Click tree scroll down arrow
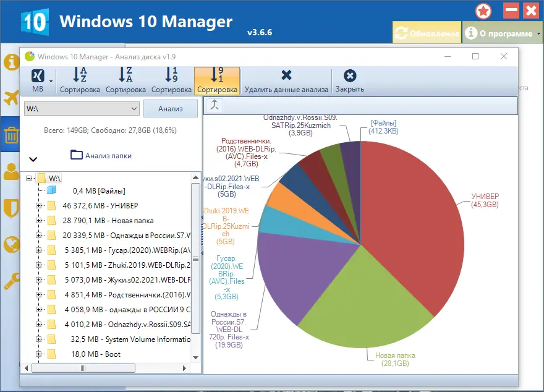 pyautogui.click(x=196, y=357)
